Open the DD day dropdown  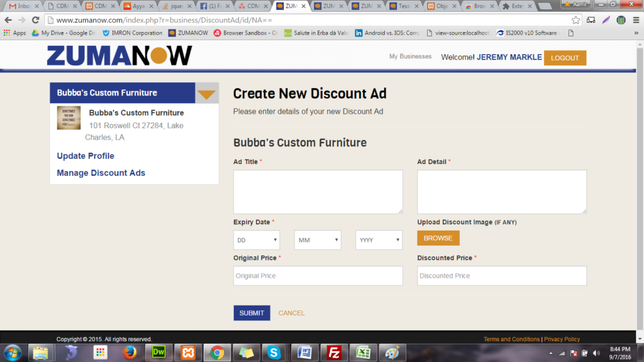click(257, 240)
